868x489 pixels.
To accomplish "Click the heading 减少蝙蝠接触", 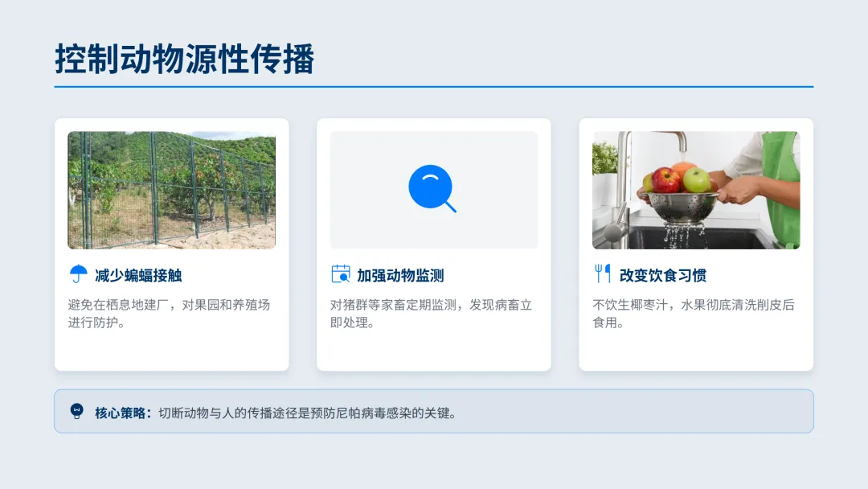I will point(138,275).
